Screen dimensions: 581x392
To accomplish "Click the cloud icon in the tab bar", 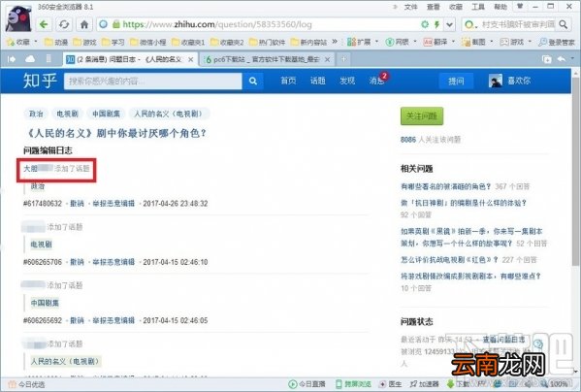I will click(x=30, y=59).
